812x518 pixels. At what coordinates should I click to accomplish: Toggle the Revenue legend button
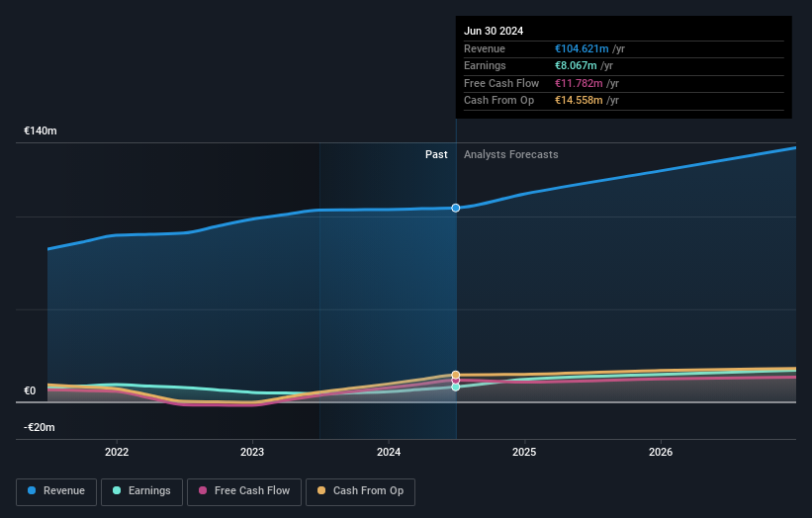(x=56, y=491)
